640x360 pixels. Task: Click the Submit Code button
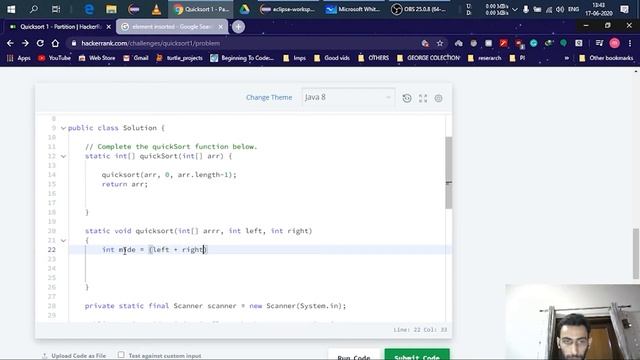417,354
